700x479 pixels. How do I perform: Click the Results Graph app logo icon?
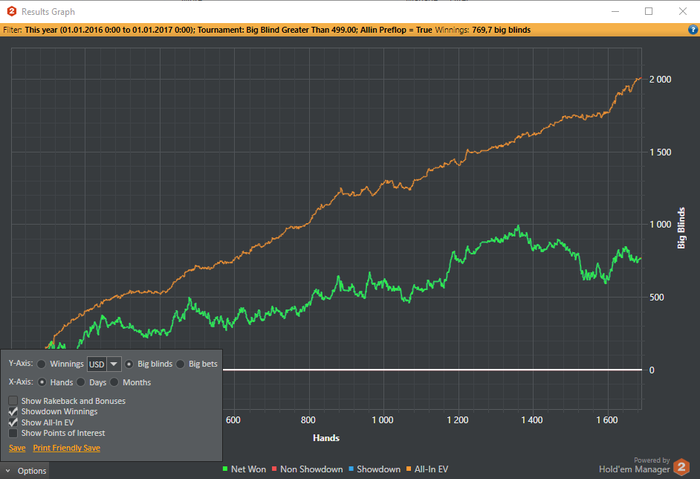[12, 11]
